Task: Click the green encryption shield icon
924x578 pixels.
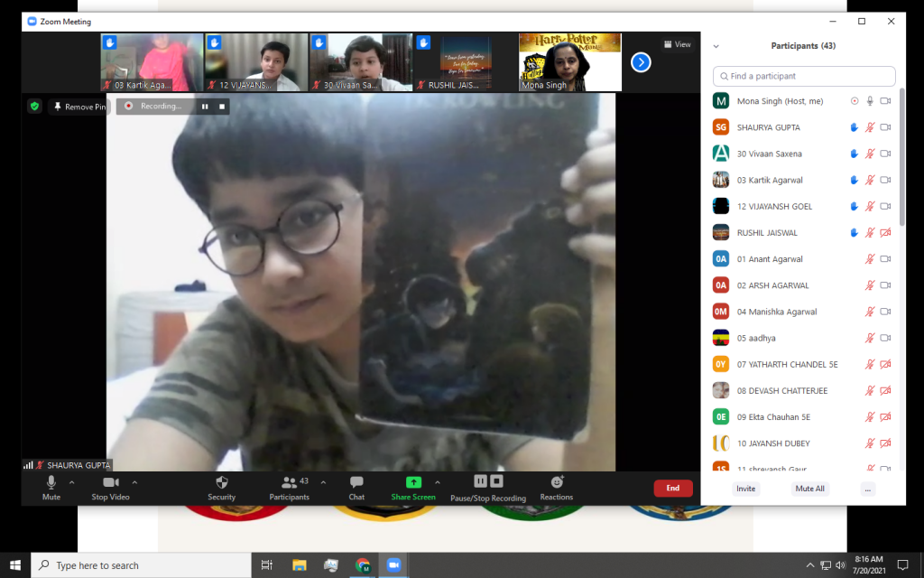Action: (34, 106)
